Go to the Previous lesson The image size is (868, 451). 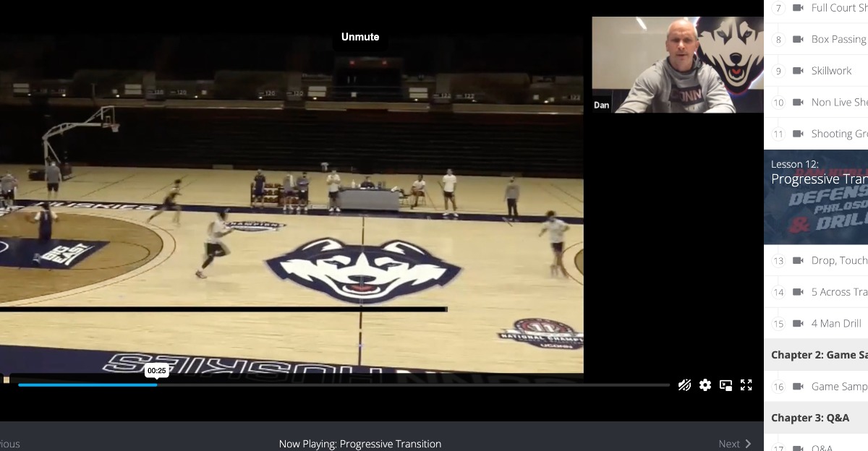(x=10, y=444)
